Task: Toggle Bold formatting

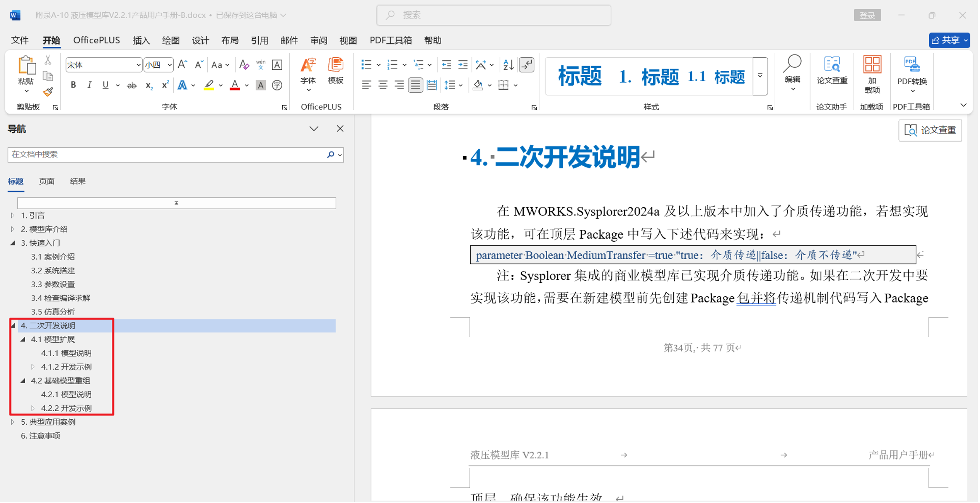Action: (73, 85)
